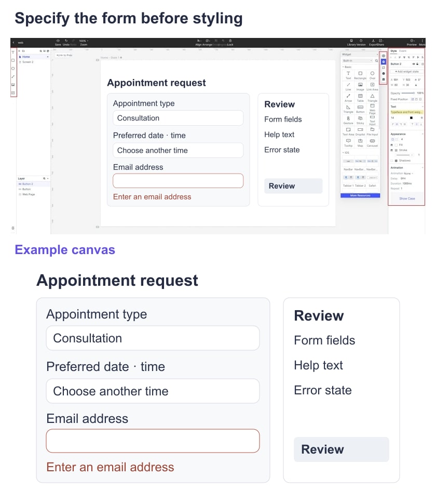Add a Map widget from the Widget panel

coord(360,143)
